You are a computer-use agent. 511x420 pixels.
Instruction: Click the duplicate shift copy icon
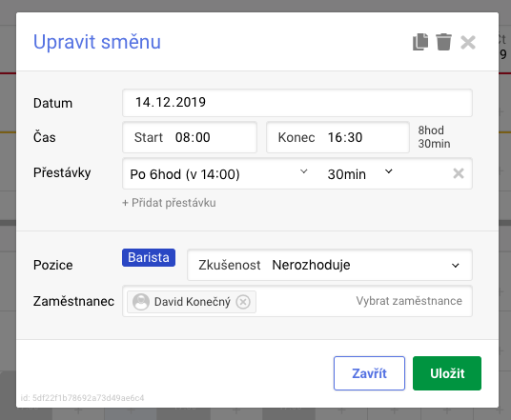click(x=420, y=42)
